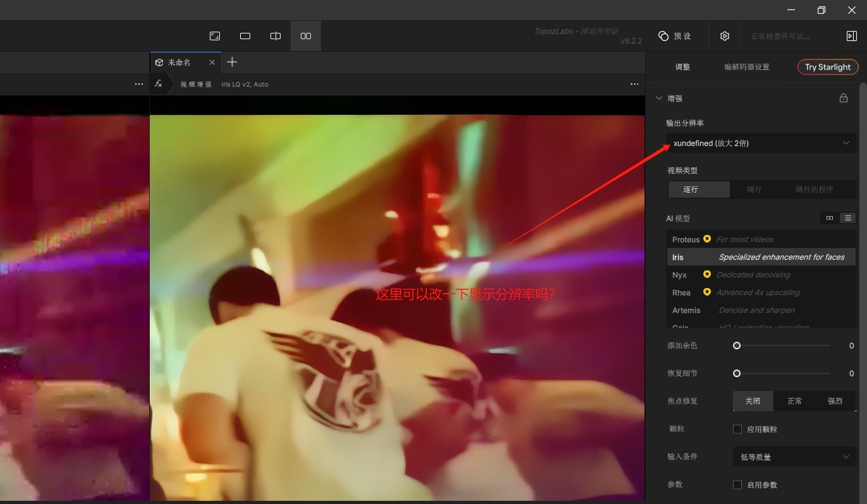867x504 pixels.
Task: Switch to the 调整 tab
Action: pyautogui.click(x=682, y=67)
